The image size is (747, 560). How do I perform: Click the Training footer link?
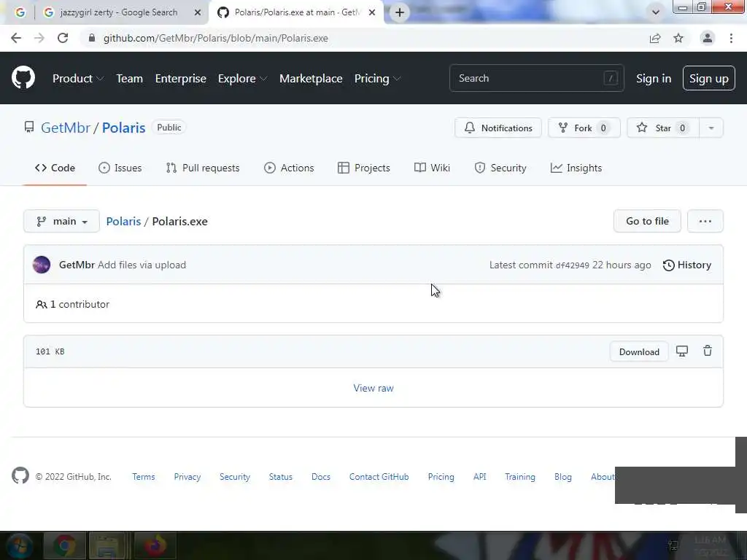(x=519, y=477)
